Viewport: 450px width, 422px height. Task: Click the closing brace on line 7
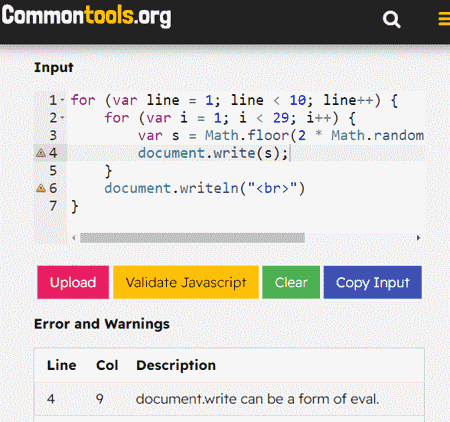pos(75,206)
